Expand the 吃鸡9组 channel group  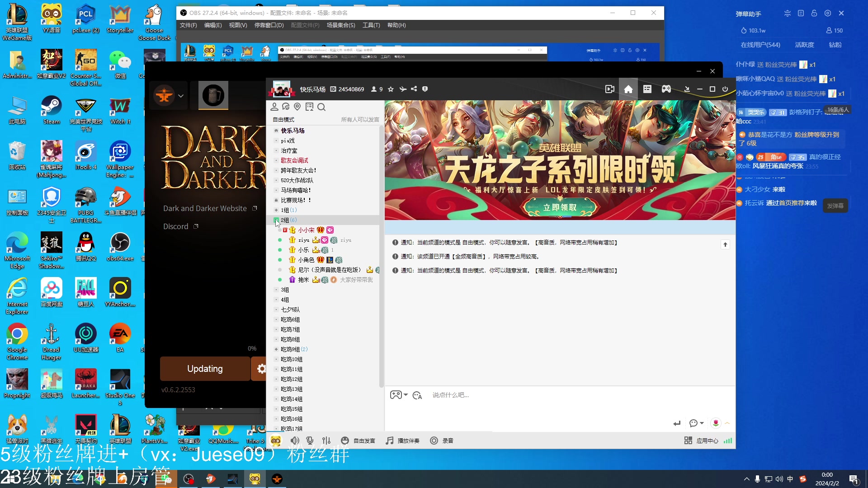pos(276,349)
